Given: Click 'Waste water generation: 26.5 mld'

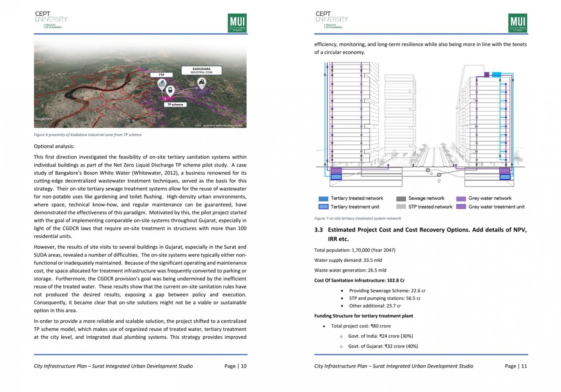Looking at the screenshot, I should pos(350,270).
